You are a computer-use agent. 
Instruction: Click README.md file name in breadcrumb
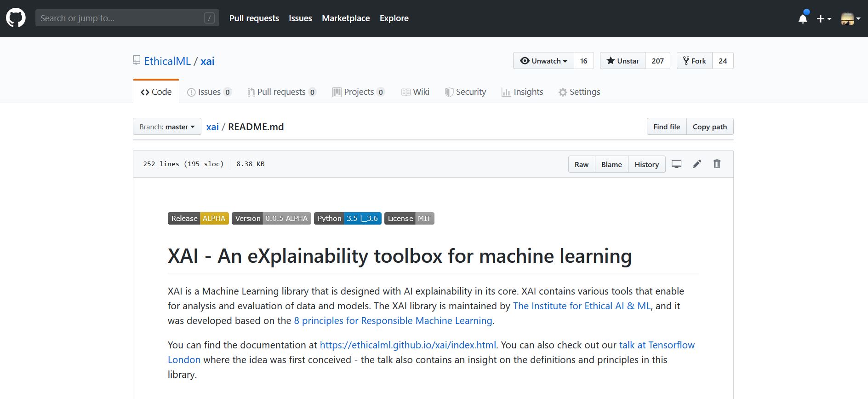point(256,127)
